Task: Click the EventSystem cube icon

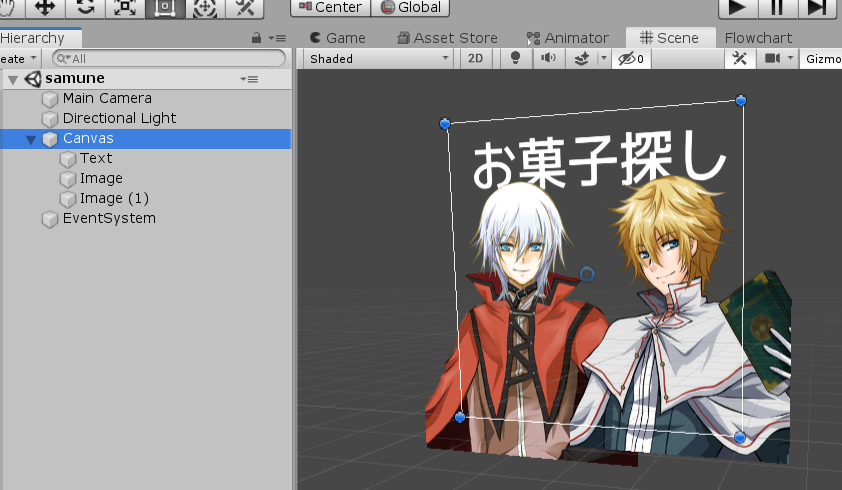Action: coord(50,220)
